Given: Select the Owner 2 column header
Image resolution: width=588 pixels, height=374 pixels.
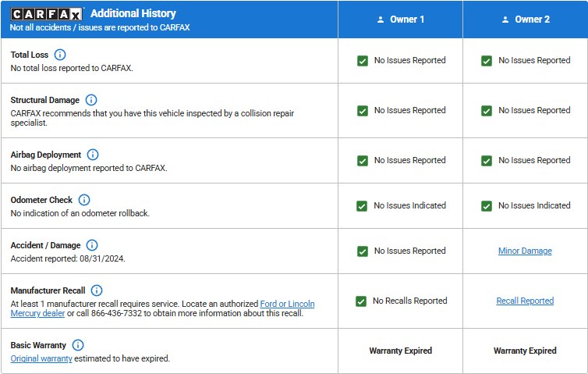Looking at the screenshot, I should (x=525, y=20).
